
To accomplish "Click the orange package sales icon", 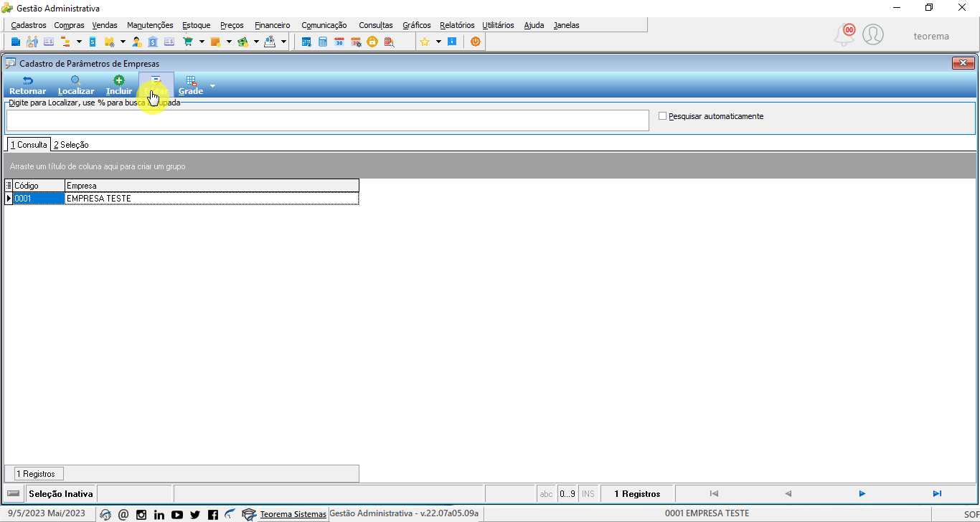I will pos(215,42).
